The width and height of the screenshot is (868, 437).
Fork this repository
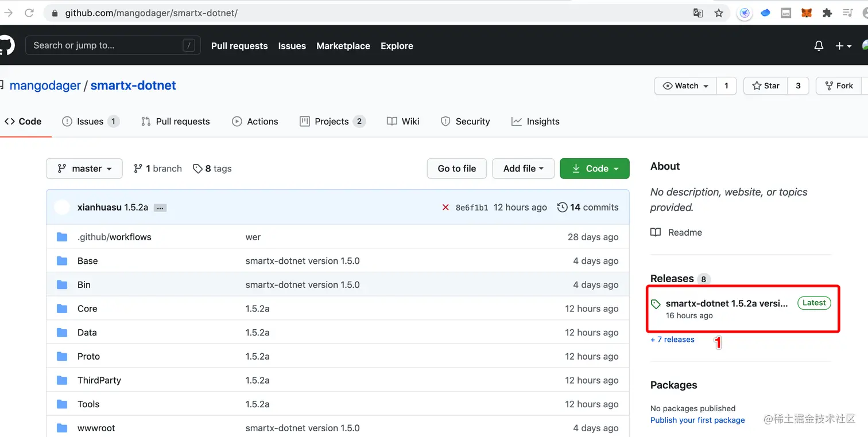point(839,86)
